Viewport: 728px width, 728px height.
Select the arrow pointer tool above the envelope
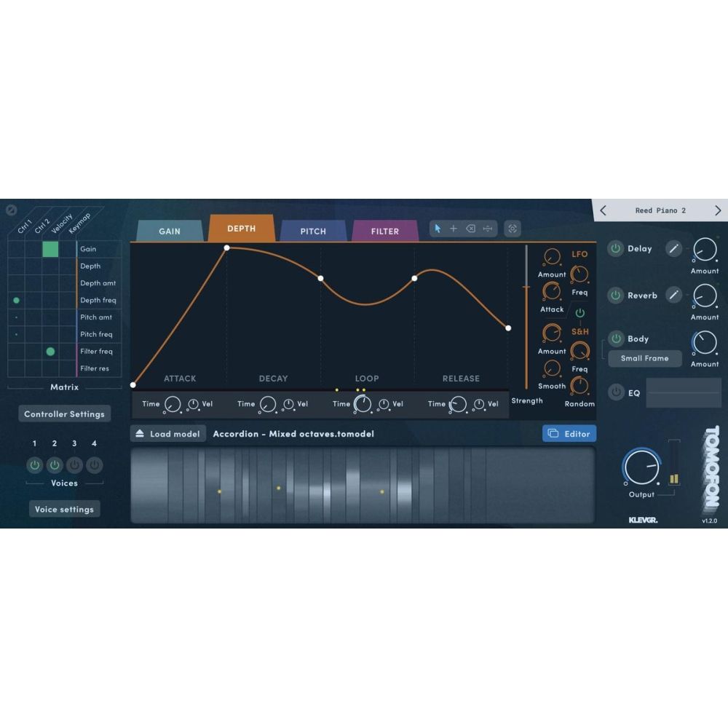click(438, 228)
